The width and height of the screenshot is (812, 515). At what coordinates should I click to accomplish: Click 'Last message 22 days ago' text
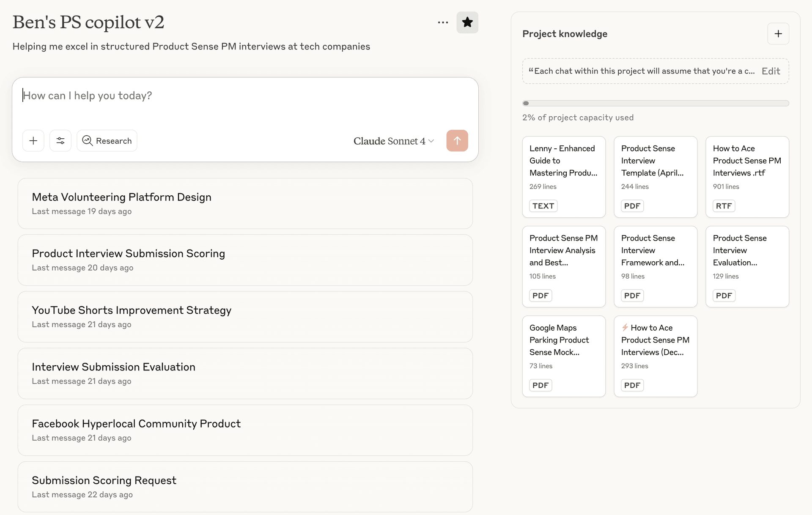point(82,495)
